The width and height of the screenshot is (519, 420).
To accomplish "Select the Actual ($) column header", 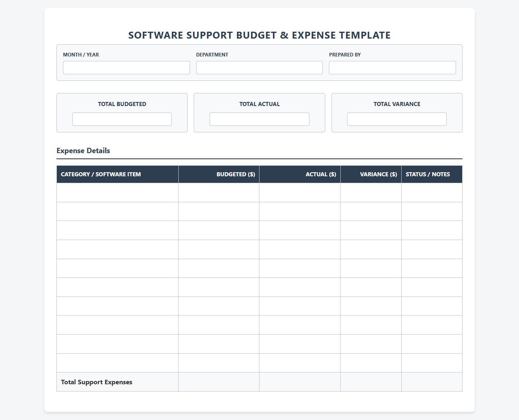I will (300, 174).
